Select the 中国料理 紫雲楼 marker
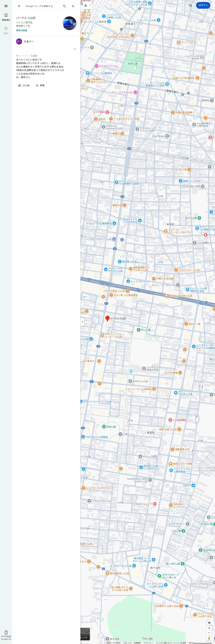Viewport: 215px width, 644px height. (173, 113)
